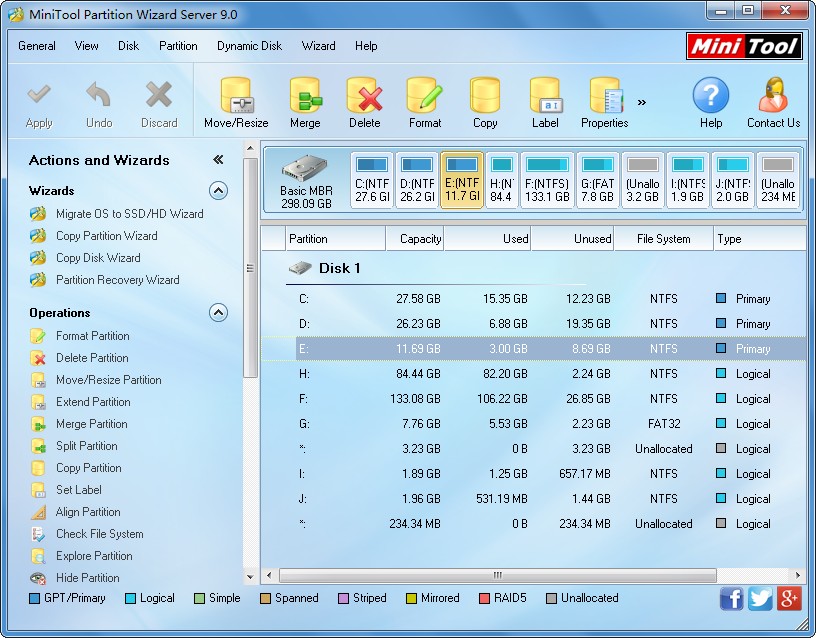Collapse the Operations section
Viewport: 816px width, 638px height.
coord(219,313)
